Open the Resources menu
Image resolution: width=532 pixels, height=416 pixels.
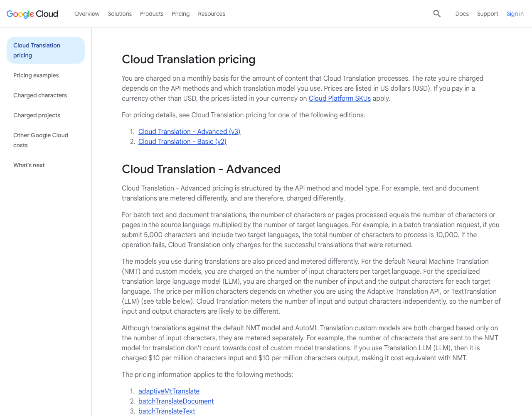pyautogui.click(x=212, y=14)
